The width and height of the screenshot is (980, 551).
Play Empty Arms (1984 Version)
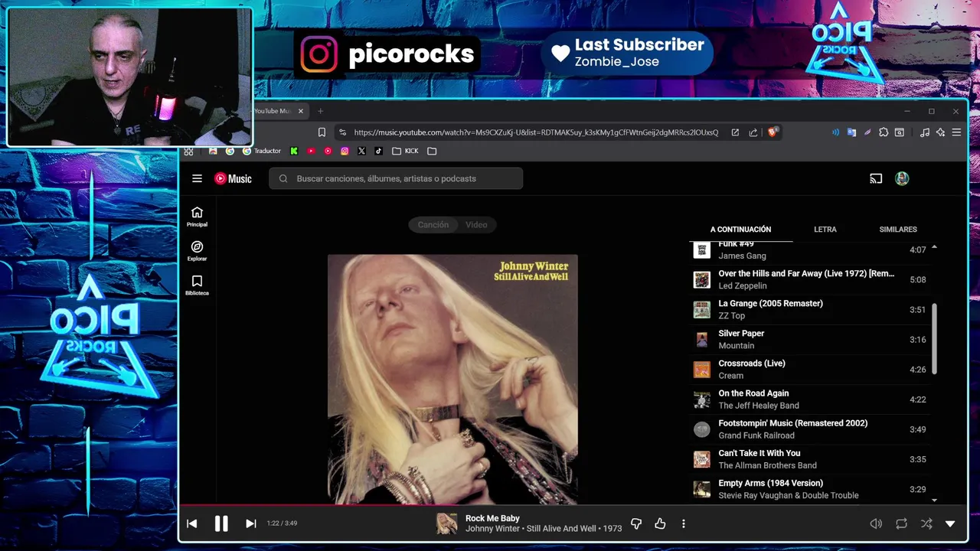click(810, 488)
